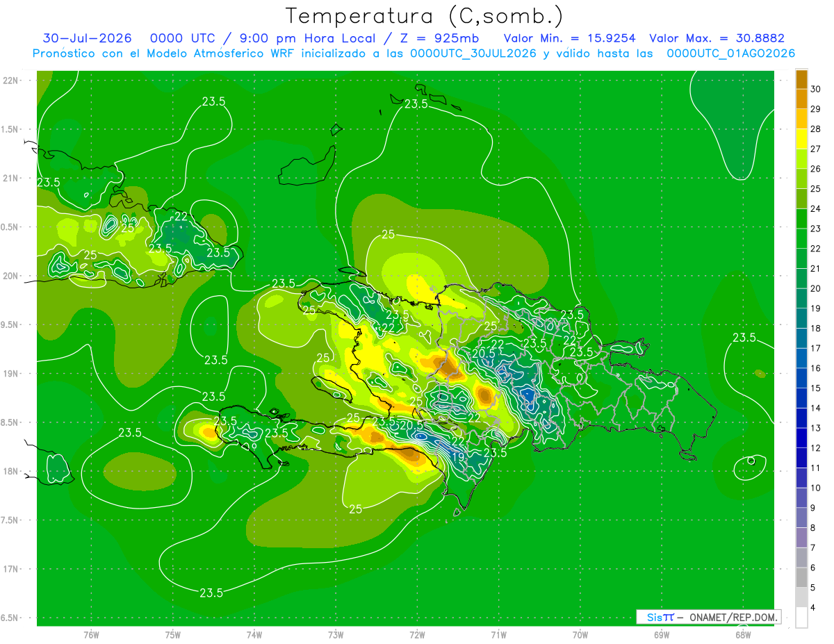Click the "20N" latitude axis label

coord(10,276)
